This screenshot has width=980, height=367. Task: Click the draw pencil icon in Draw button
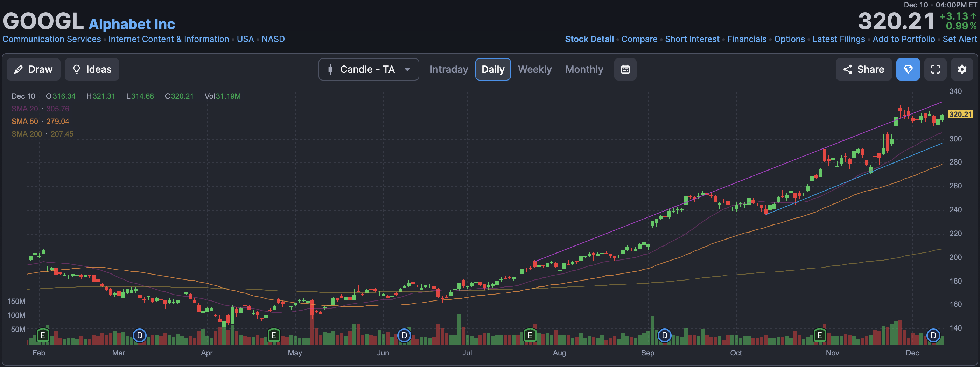[18, 69]
